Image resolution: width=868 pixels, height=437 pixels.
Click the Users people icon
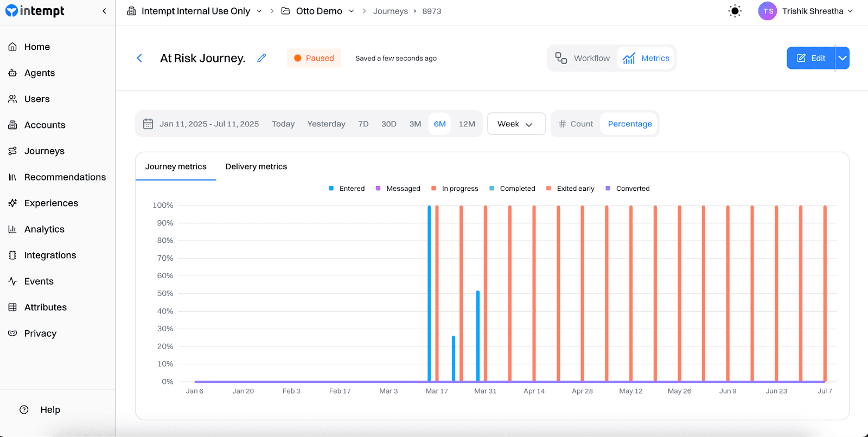click(x=12, y=99)
